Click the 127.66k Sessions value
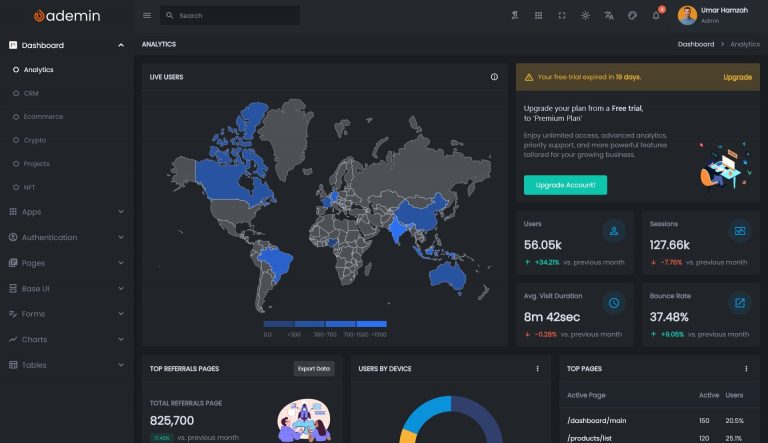This screenshot has width=768, height=443. click(670, 245)
